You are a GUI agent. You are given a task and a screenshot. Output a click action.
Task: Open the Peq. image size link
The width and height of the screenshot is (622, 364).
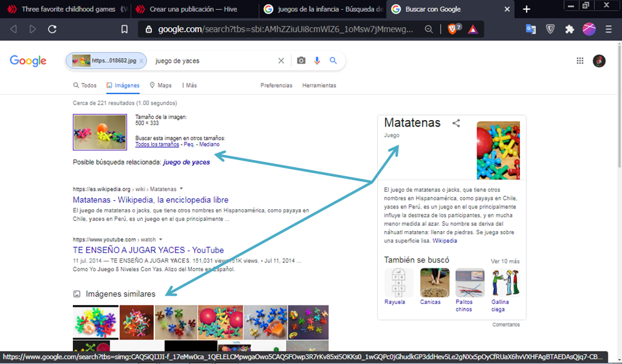189,145
